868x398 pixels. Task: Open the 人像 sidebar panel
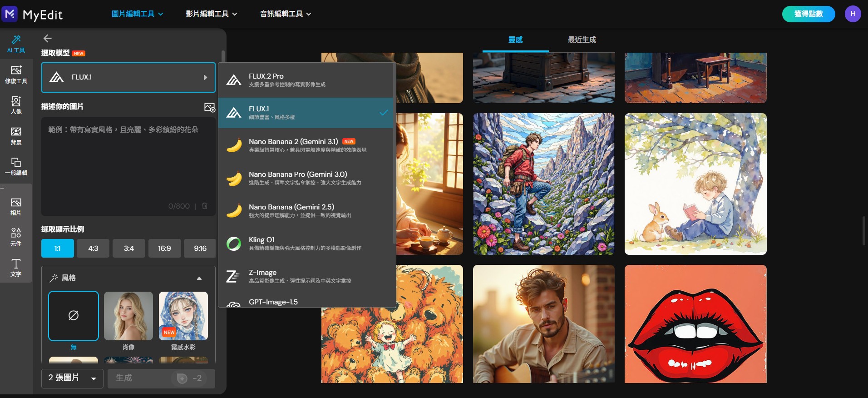coord(16,105)
